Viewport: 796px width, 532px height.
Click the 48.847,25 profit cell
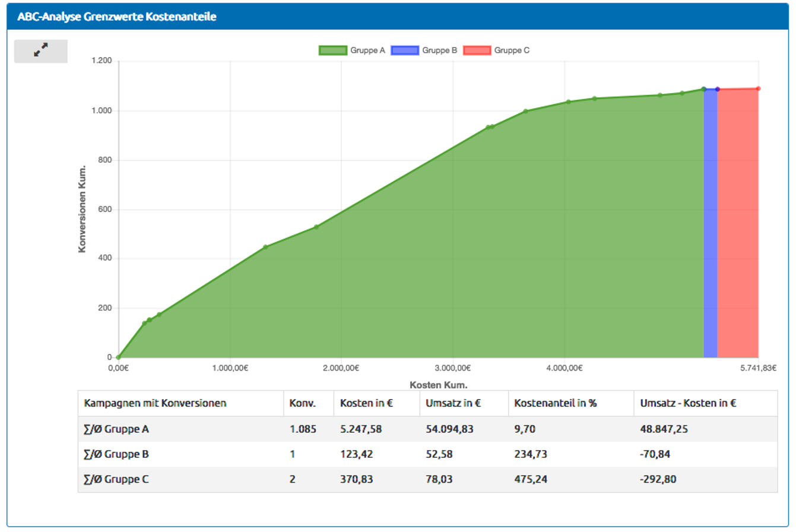coord(664,429)
